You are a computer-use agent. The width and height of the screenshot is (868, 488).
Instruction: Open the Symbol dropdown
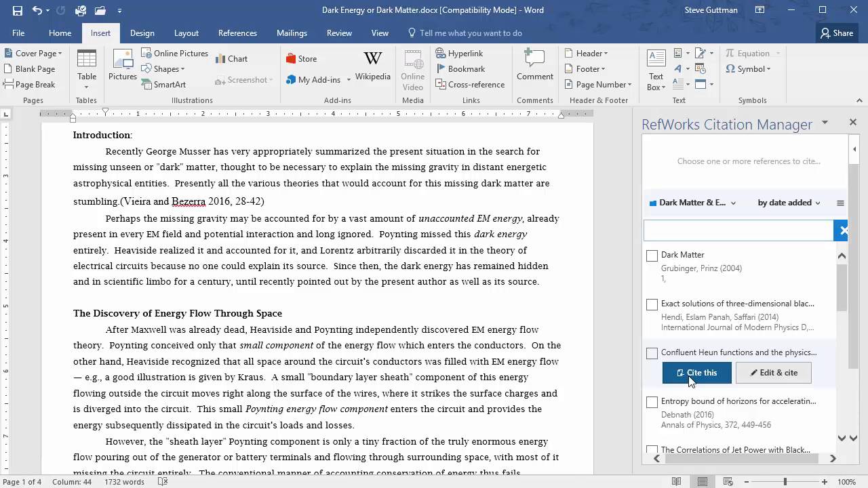pos(748,68)
